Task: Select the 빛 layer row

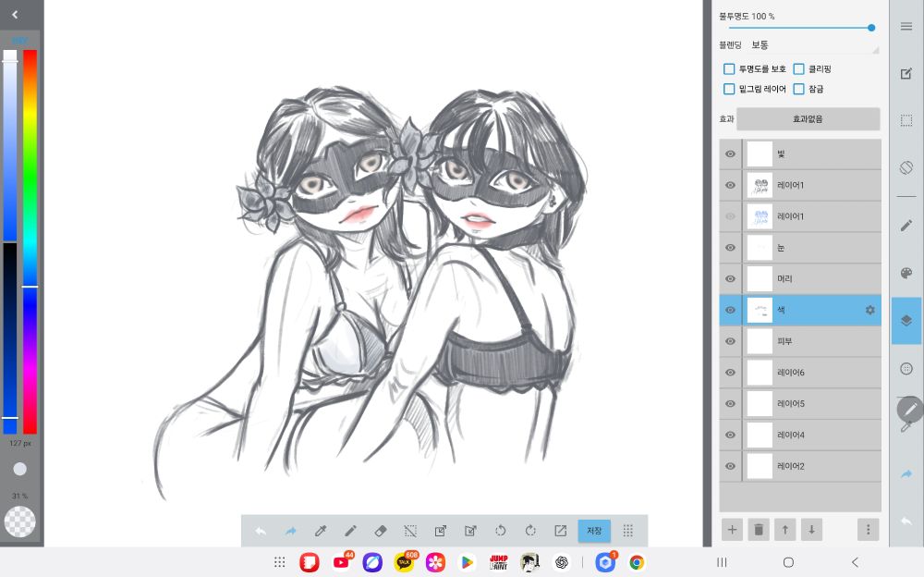Action: [x=800, y=154]
